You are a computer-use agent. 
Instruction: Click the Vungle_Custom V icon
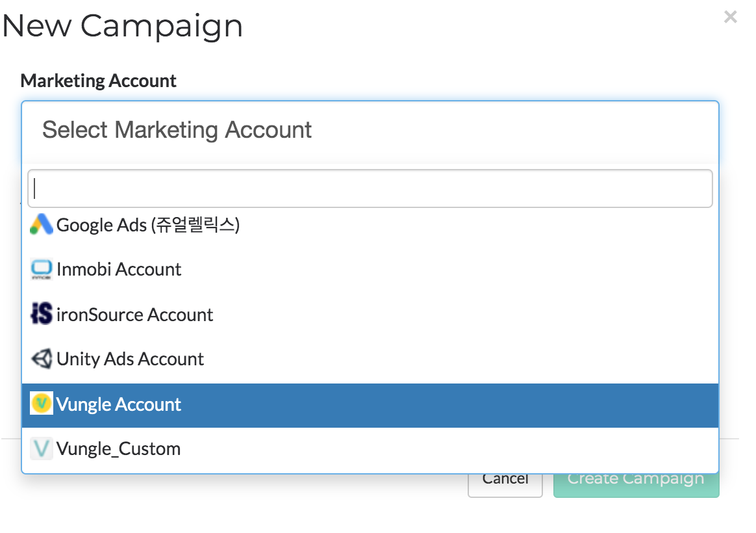tap(42, 448)
